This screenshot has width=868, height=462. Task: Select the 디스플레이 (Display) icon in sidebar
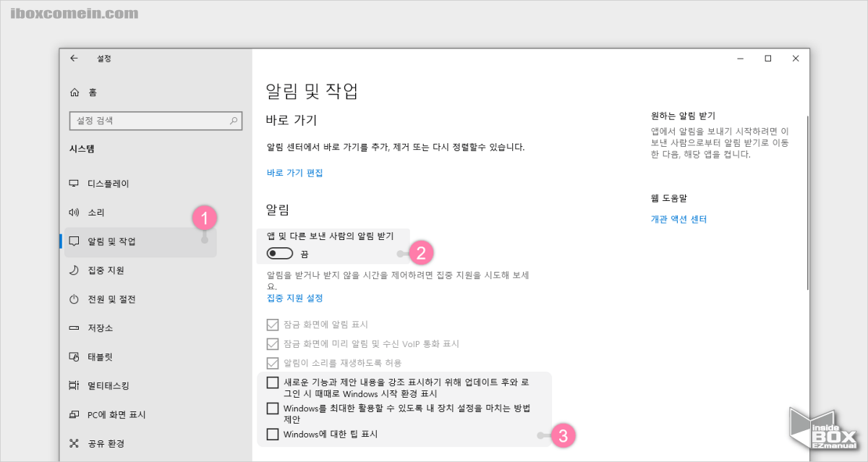click(75, 183)
